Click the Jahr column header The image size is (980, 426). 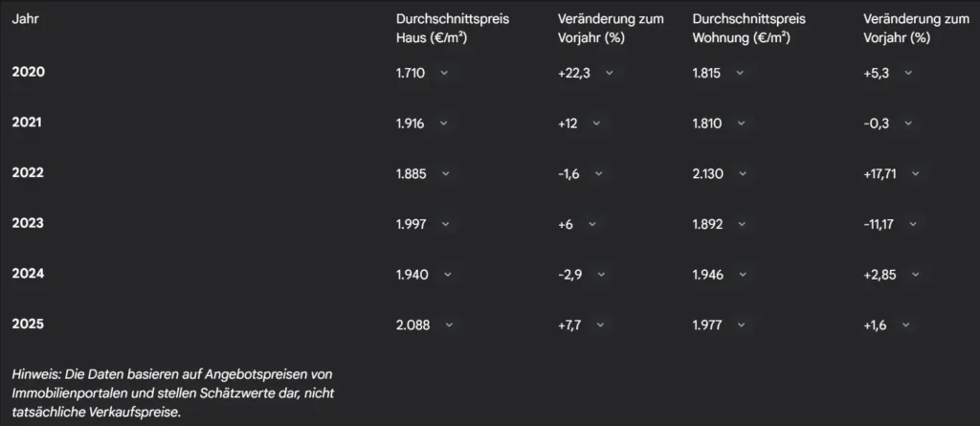tap(26, 19)
